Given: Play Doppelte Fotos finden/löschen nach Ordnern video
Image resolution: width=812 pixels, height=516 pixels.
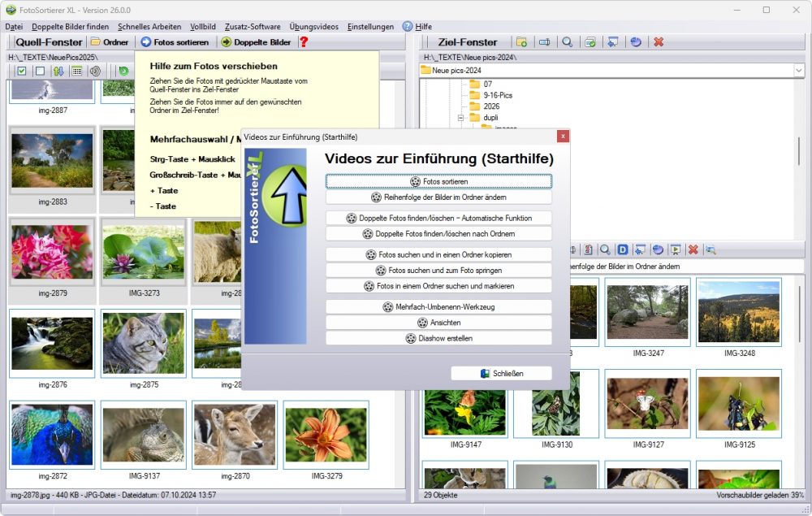Looking at the screenshot, I should tap(438, 234).
